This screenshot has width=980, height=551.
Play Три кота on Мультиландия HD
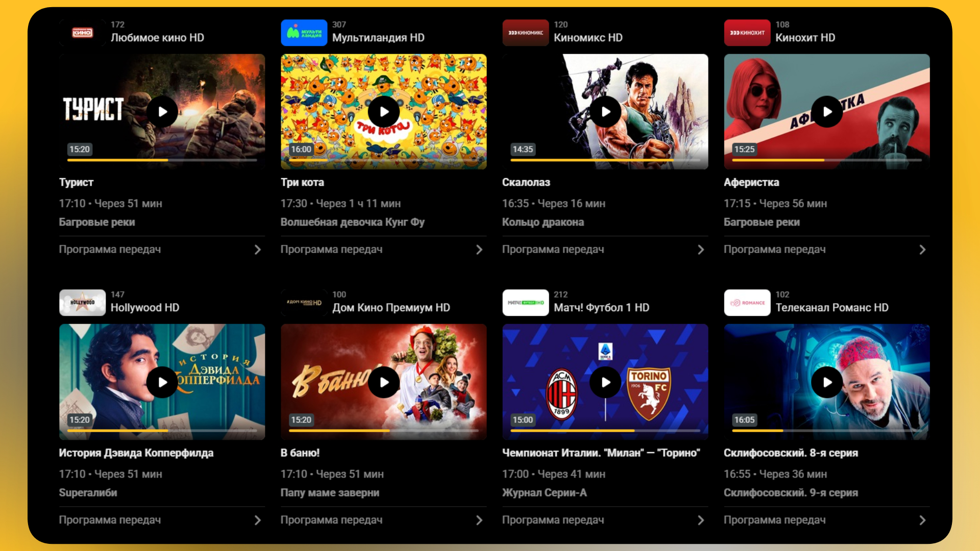point(384,112)
